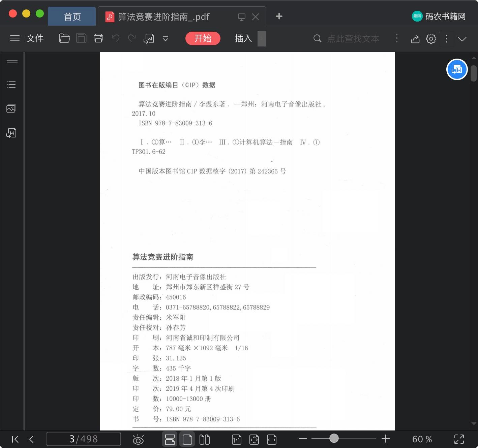Switch to the 首页 tab

(72, 17)
